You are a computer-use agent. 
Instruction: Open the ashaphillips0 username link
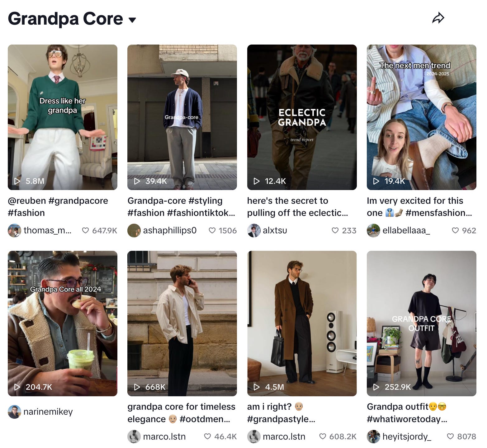[170, 230]
